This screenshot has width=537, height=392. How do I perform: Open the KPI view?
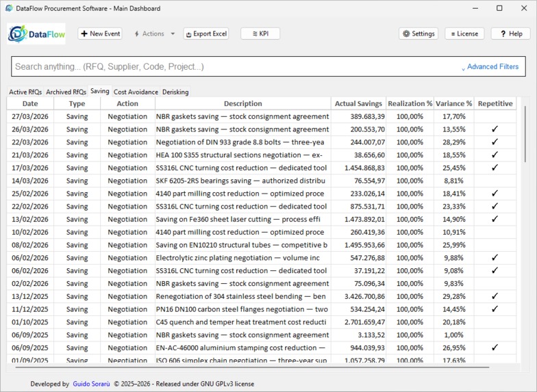[260, 34]
